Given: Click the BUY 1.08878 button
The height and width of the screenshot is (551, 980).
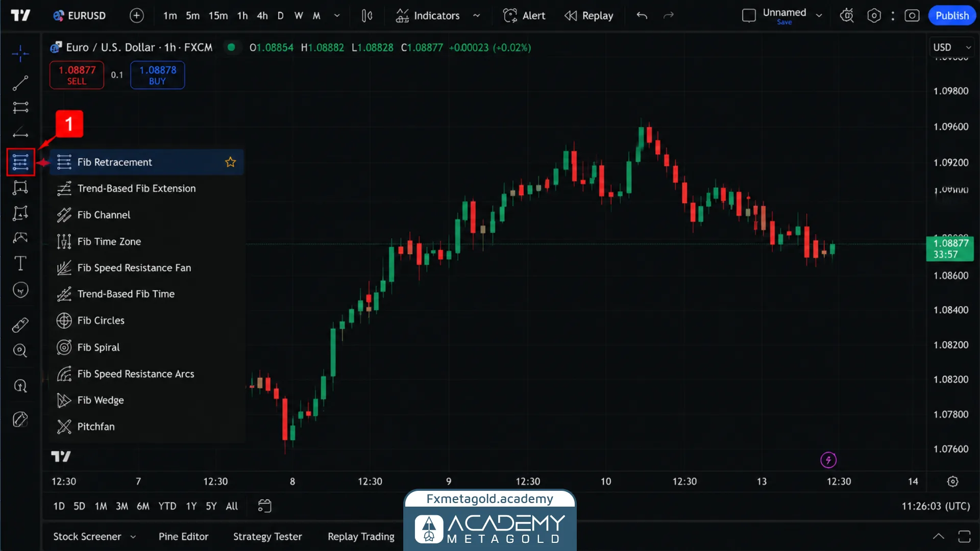Looking at the screenshot, I should pos(157,75).
